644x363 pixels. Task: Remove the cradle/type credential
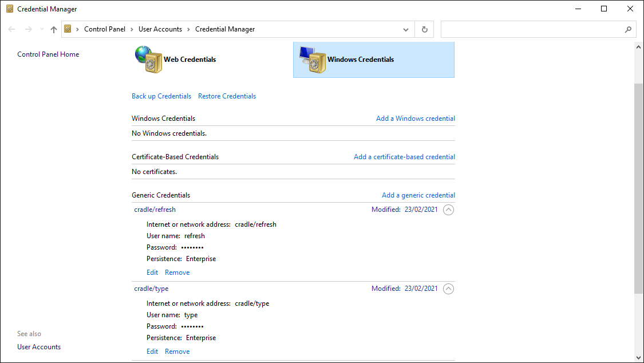tap(177, 351)
